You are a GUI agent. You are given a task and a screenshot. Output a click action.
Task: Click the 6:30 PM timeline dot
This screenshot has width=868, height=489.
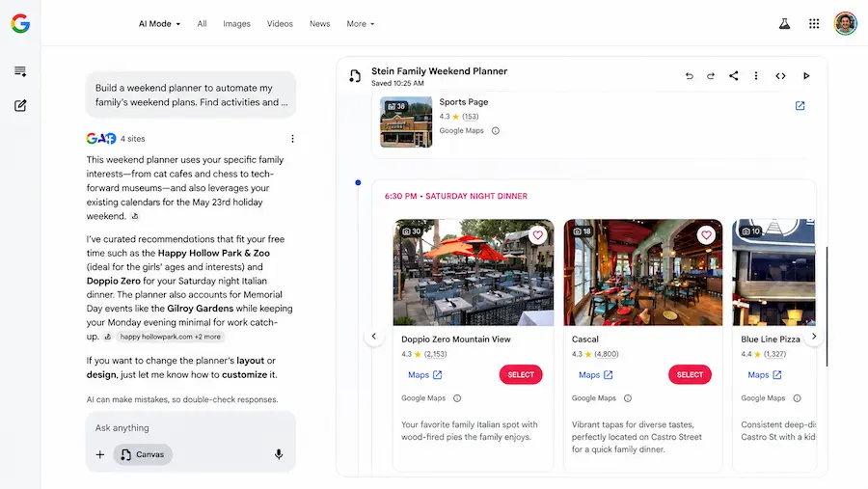(x=358, y=182)
